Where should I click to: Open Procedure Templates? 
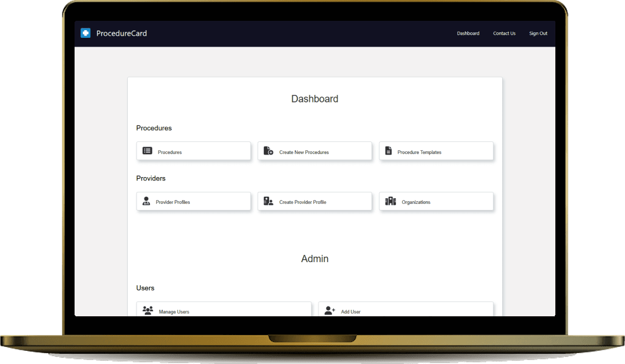436,151
